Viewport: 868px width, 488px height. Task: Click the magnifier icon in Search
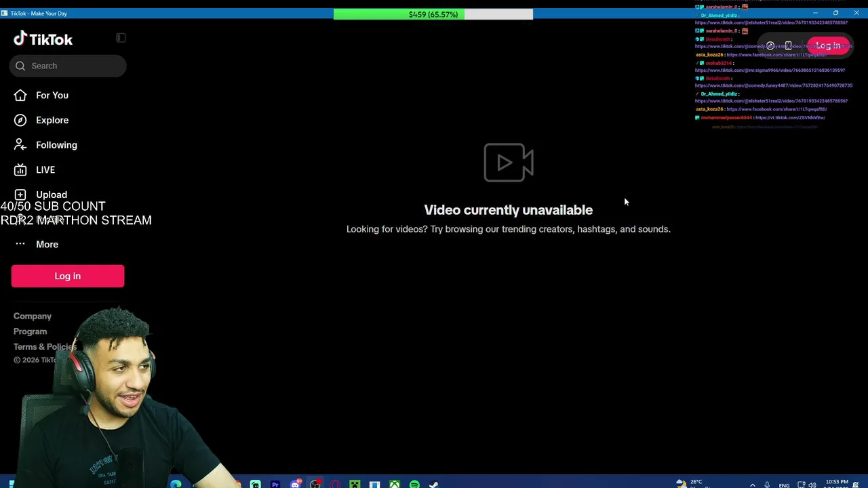(x=20, y=66)
